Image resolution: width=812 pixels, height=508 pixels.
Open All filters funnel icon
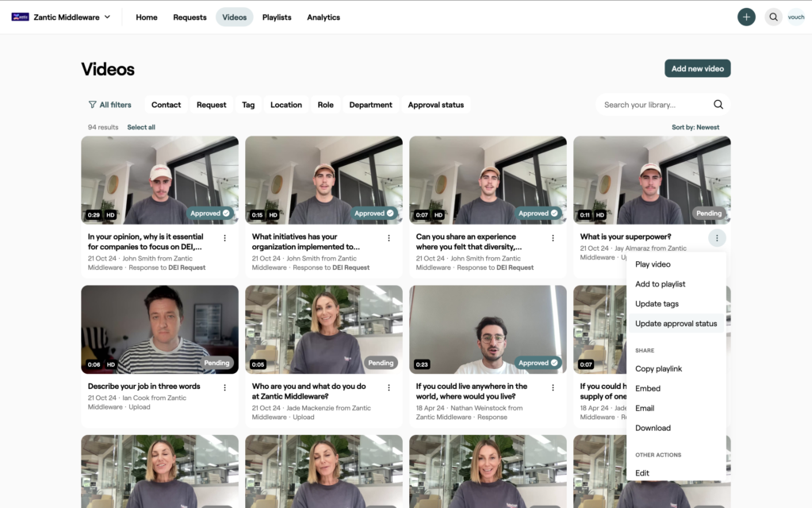tap(92, 105)
